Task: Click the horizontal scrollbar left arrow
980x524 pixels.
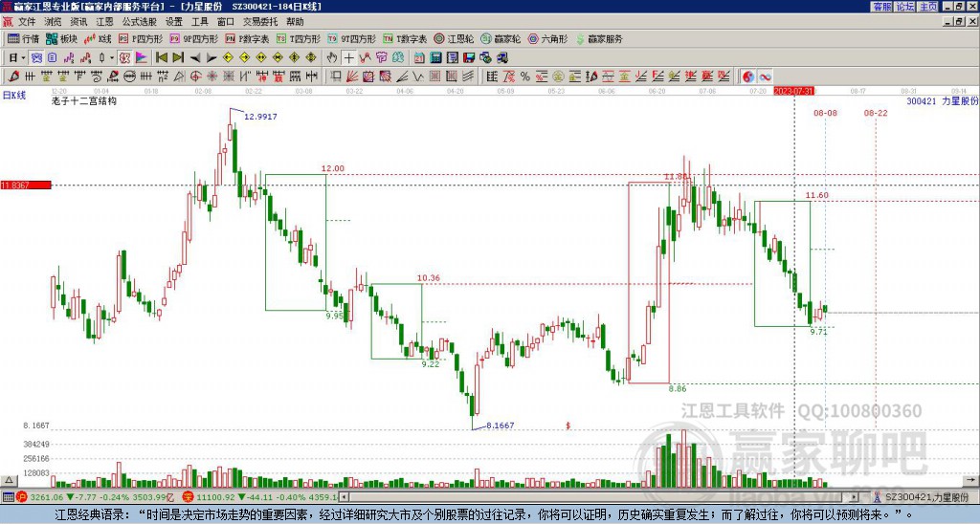Action: click(345, 497)
